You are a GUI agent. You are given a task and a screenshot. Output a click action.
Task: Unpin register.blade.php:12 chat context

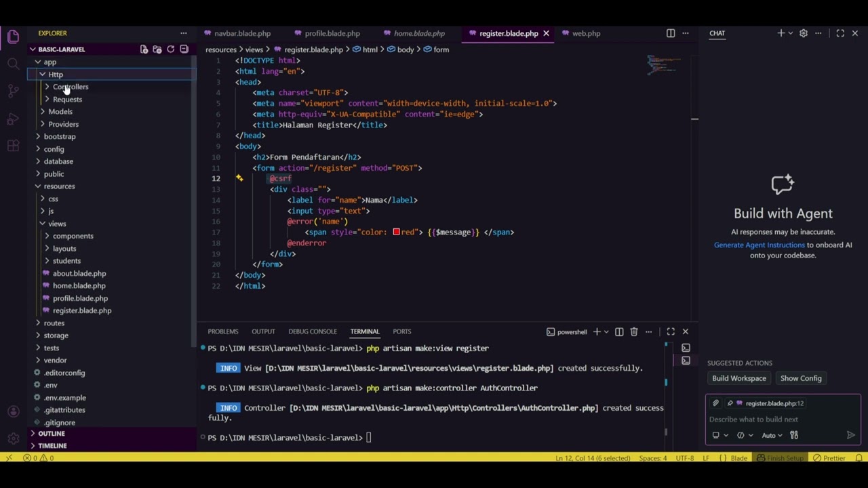click(730, 403)
